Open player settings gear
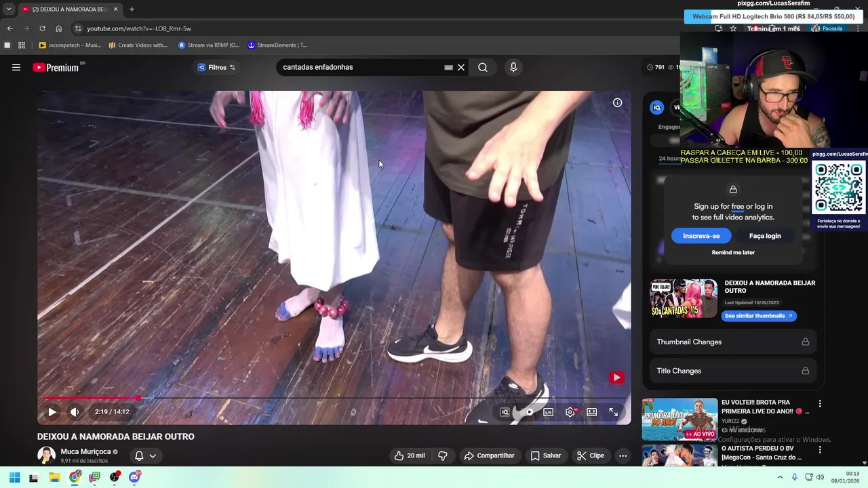The height and width of the screenshot is (488, 868). tap(570, 411)
